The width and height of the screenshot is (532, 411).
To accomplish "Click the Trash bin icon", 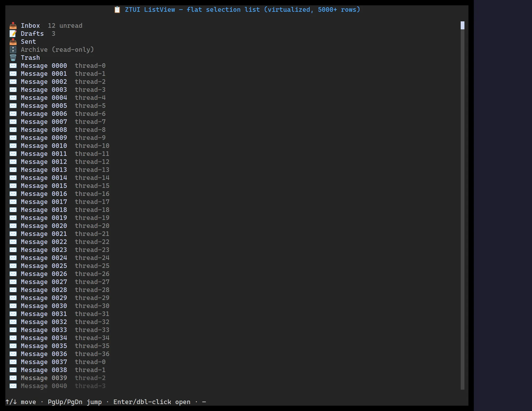I will click(x=13, y=58).
